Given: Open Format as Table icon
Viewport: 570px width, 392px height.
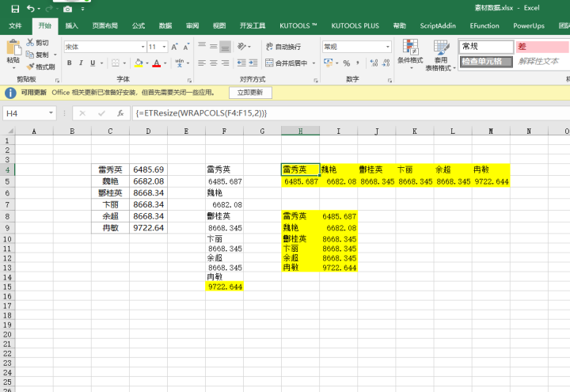Looking at the screenshot, I should point(441,47).
